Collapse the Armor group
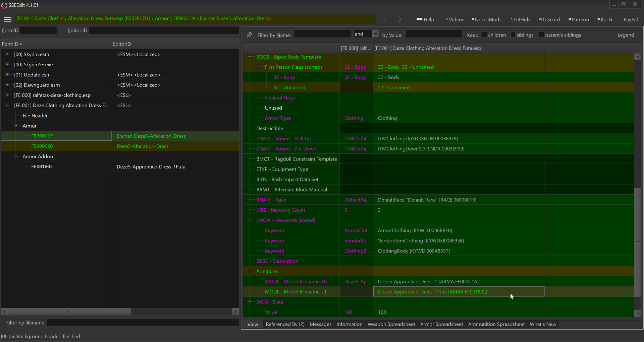 (x=15, y=126)
